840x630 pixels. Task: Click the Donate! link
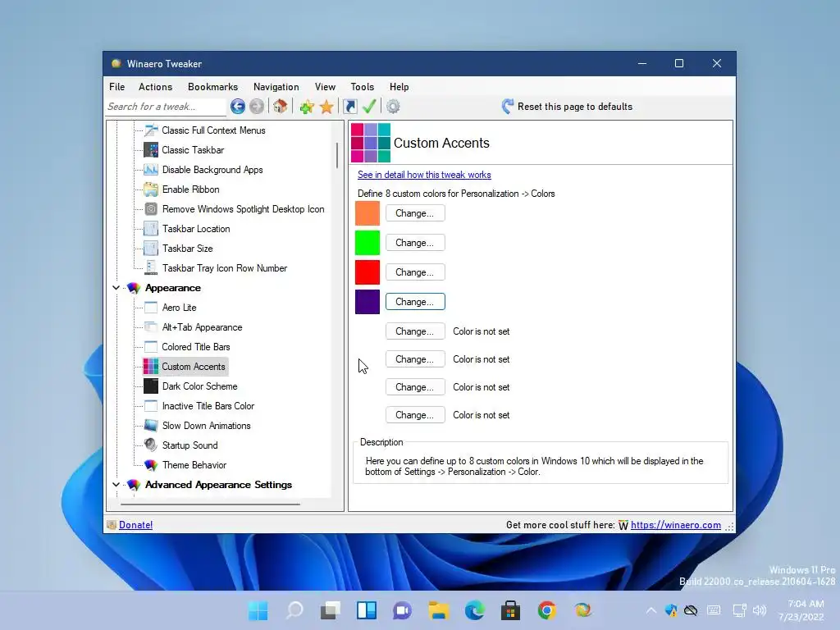coord(135,525)
